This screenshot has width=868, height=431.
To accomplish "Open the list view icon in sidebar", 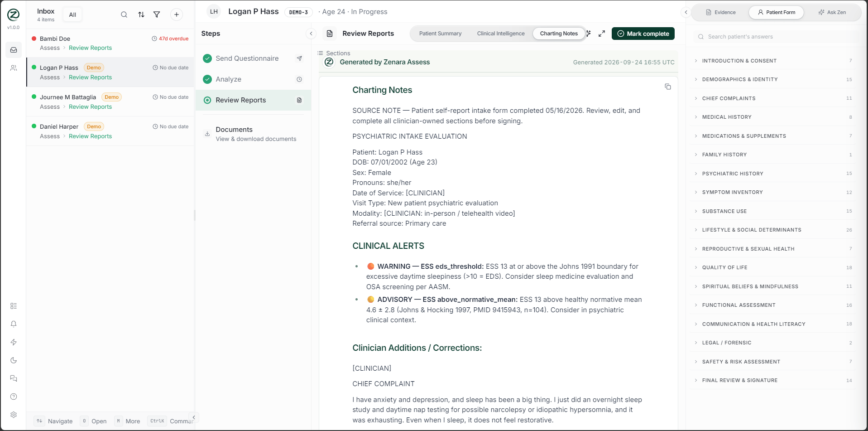I will tap(14, 306).
